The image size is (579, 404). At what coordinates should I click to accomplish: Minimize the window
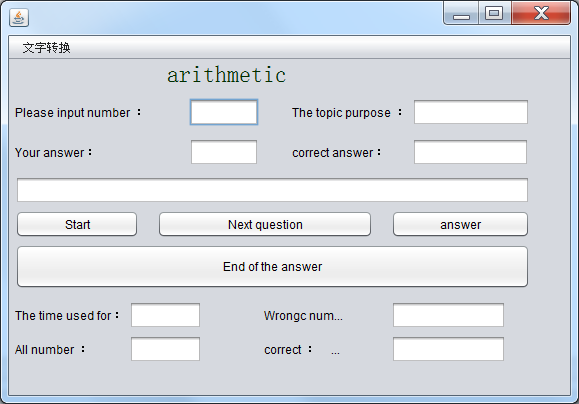coord(461,13)
